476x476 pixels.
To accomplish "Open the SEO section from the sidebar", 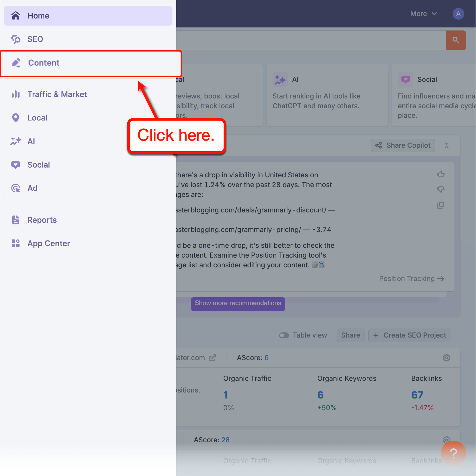I will 16,39.
